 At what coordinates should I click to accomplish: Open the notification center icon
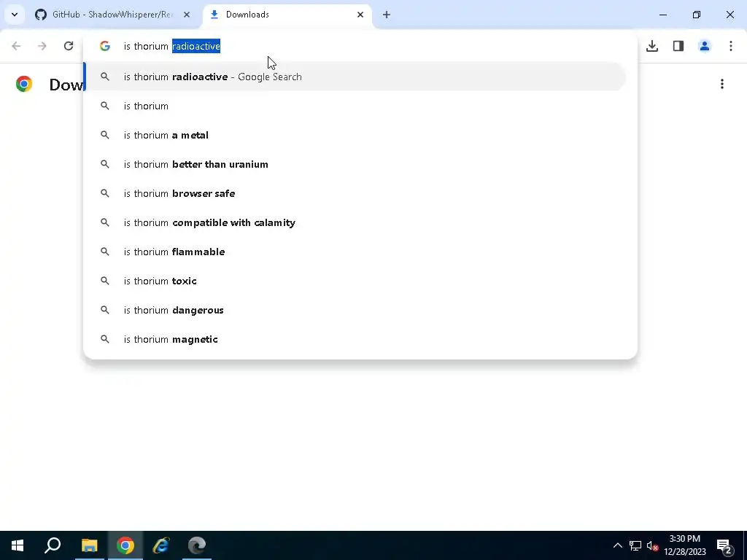click(724, 545)
